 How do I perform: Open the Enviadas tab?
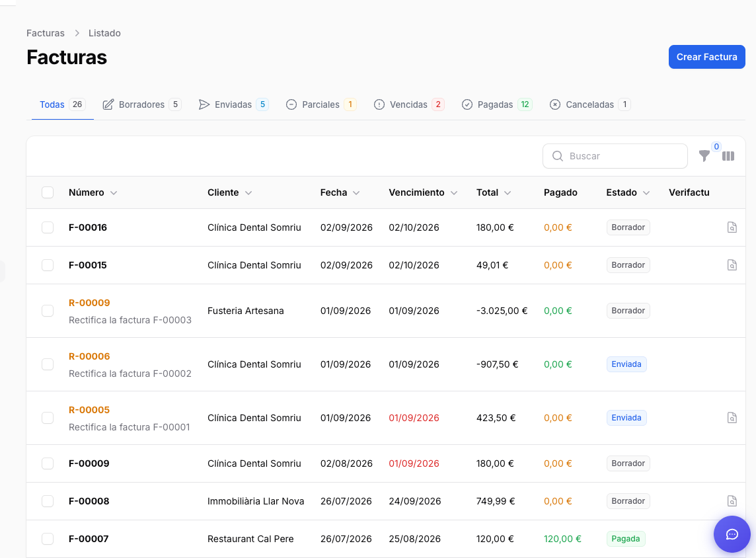(233, 104)
